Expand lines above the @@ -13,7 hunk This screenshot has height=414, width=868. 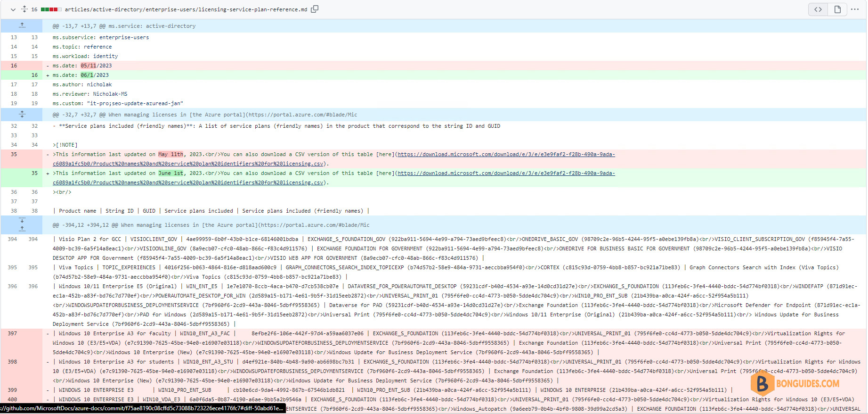tap(22, 26)
